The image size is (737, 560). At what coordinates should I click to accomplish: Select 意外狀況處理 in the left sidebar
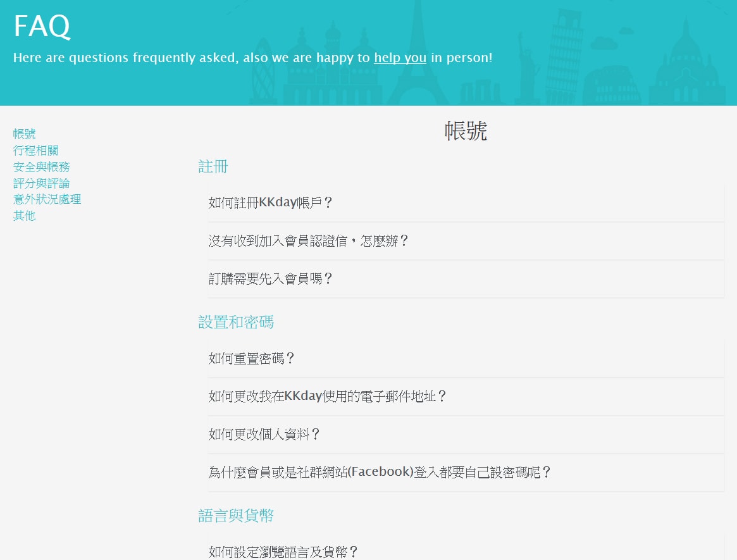(x=47, y=199)
